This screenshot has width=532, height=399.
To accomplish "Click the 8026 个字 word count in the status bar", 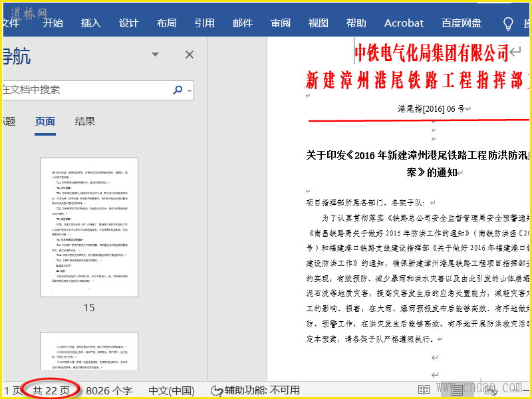I will click(x=109, y=391).
